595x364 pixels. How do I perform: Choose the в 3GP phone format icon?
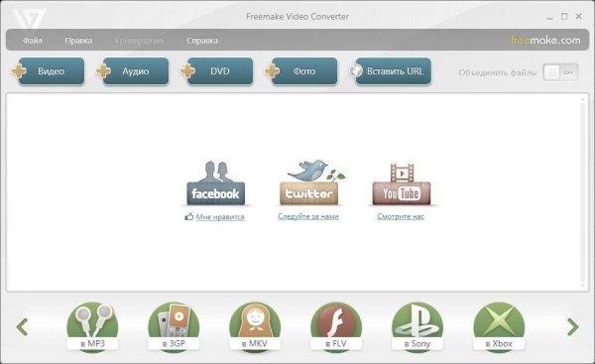(174, 327)
